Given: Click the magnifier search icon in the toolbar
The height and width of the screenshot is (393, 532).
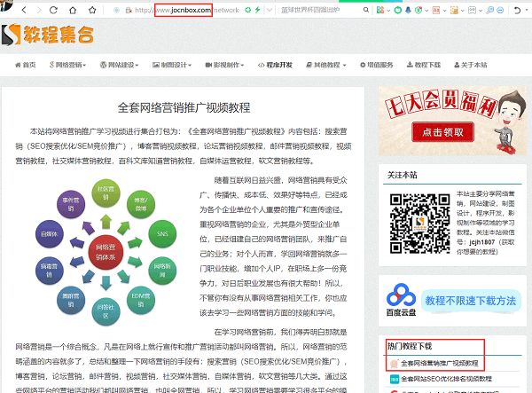Looking at the screenshot, I should click(366, 10).
